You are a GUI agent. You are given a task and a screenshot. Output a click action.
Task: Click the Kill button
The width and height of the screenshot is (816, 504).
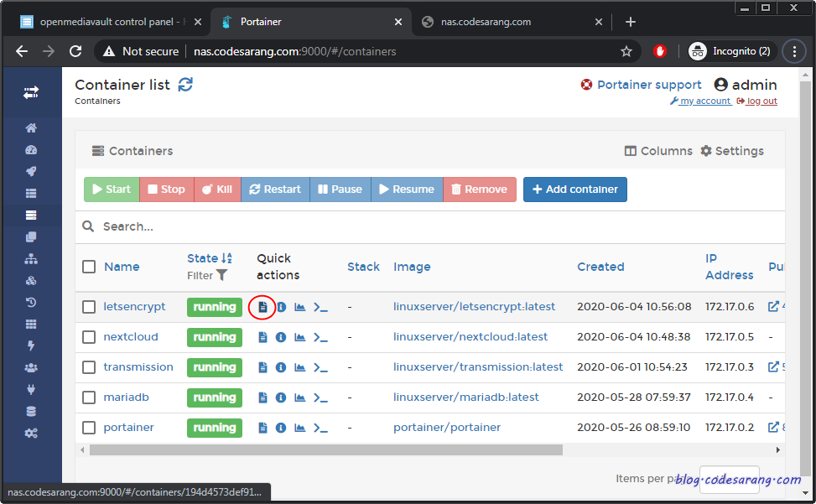click(217, 190)
